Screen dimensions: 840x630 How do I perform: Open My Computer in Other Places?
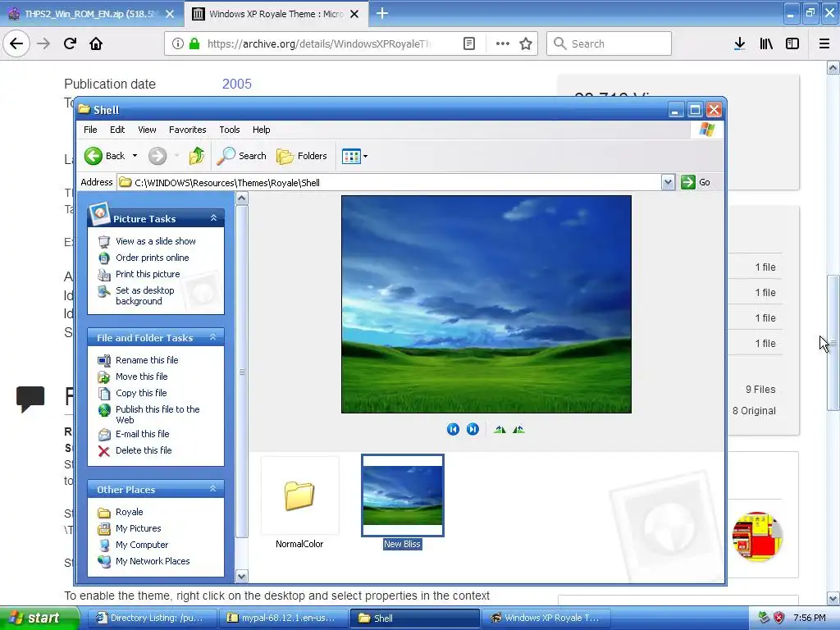[142, 545]
